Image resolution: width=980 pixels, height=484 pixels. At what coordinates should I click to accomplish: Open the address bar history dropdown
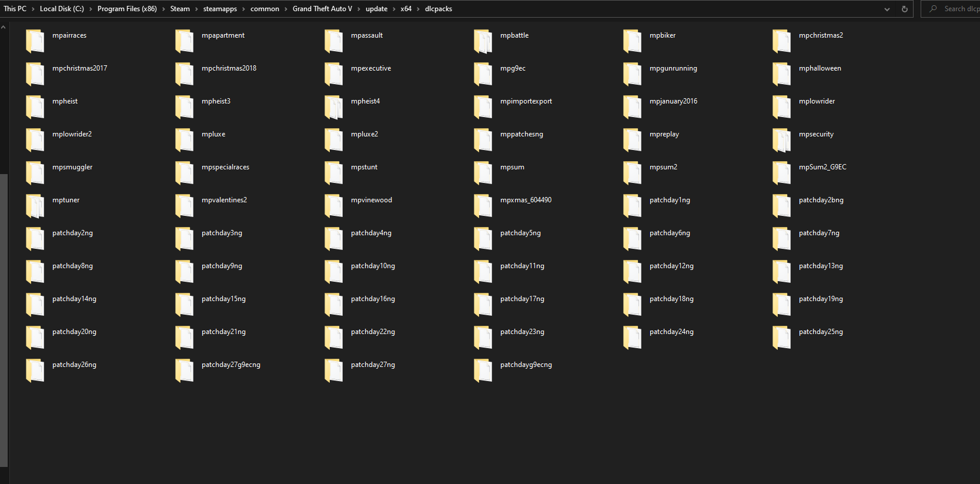coord(887,9)
